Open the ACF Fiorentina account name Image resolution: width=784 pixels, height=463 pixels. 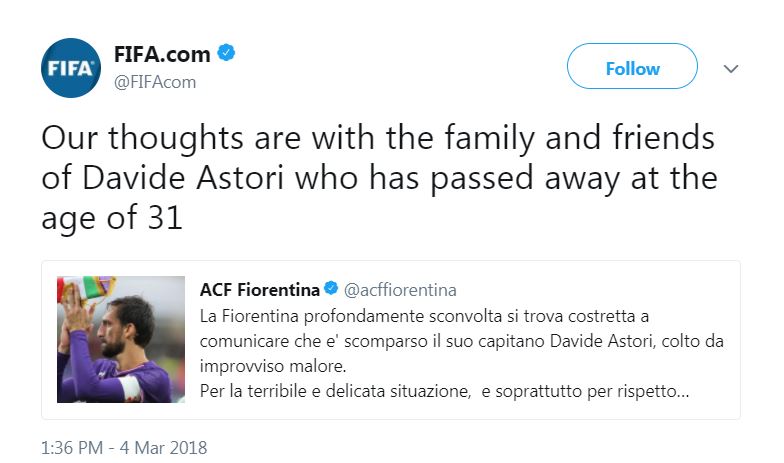[260, 290]
